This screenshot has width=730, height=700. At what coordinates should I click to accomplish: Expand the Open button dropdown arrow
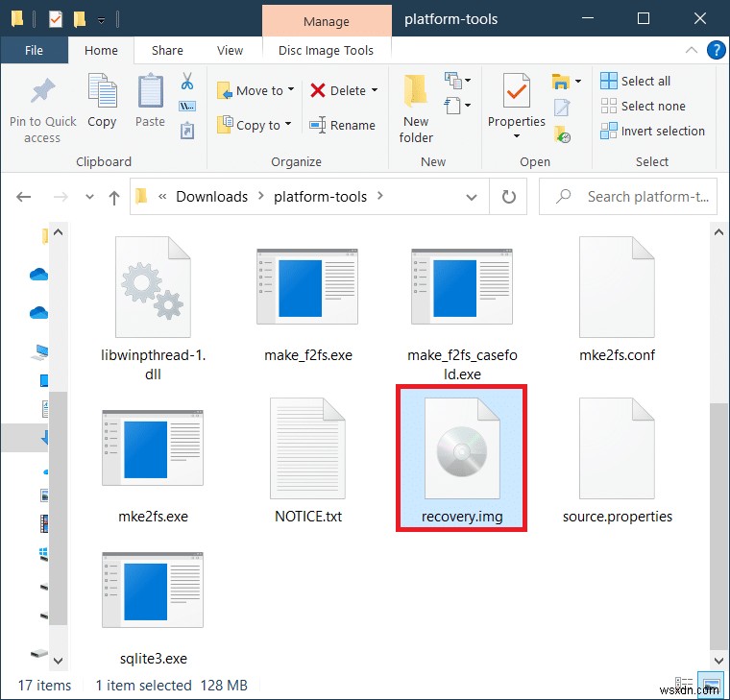coord(578,81)
